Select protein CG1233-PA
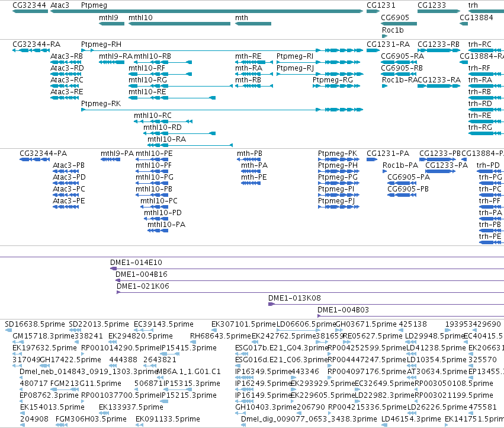 click(x=447, y=165)
